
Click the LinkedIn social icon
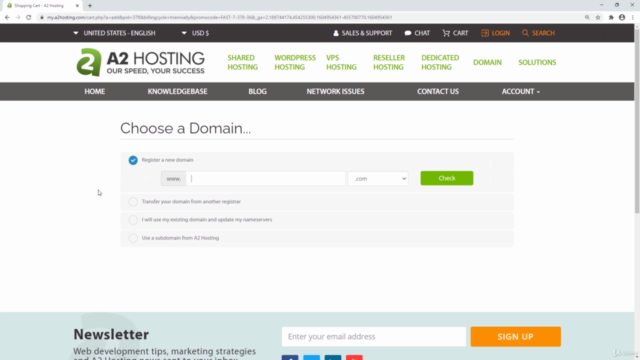pyautogui.click(x=333, y=358)
